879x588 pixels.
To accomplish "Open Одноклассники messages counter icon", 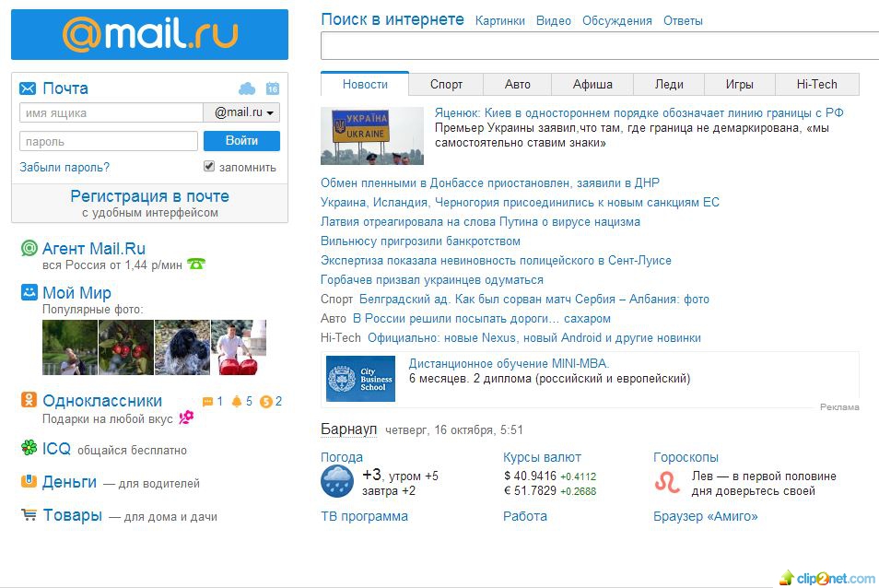I will [207, 401].
